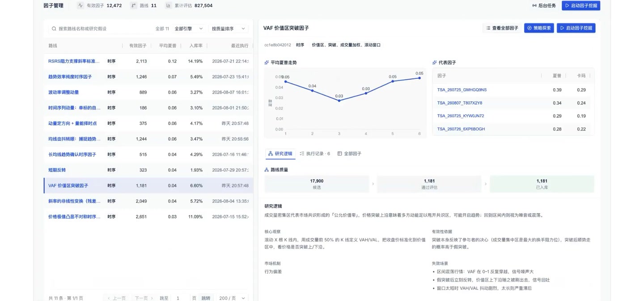Open factor TSA_260726_6XP6BOGH
Viewport: 644px width, 301px height.
point(461,129)
